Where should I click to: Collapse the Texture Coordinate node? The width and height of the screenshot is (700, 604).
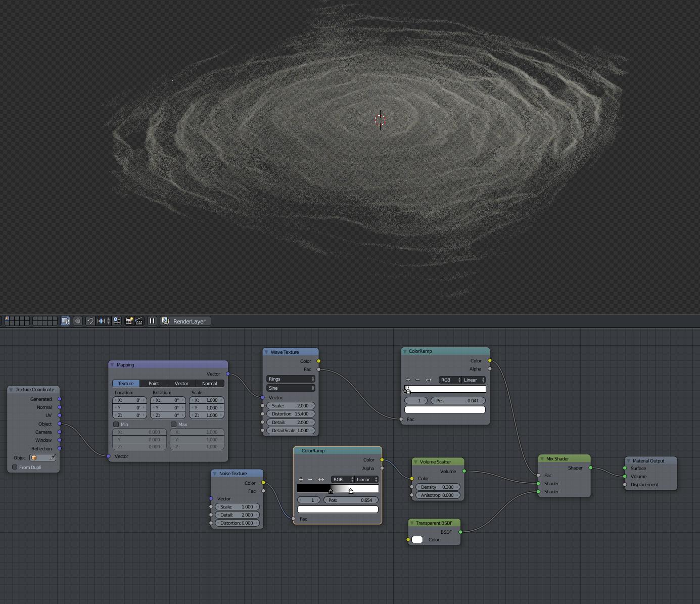pyautogui.click(x=11, y=390)
